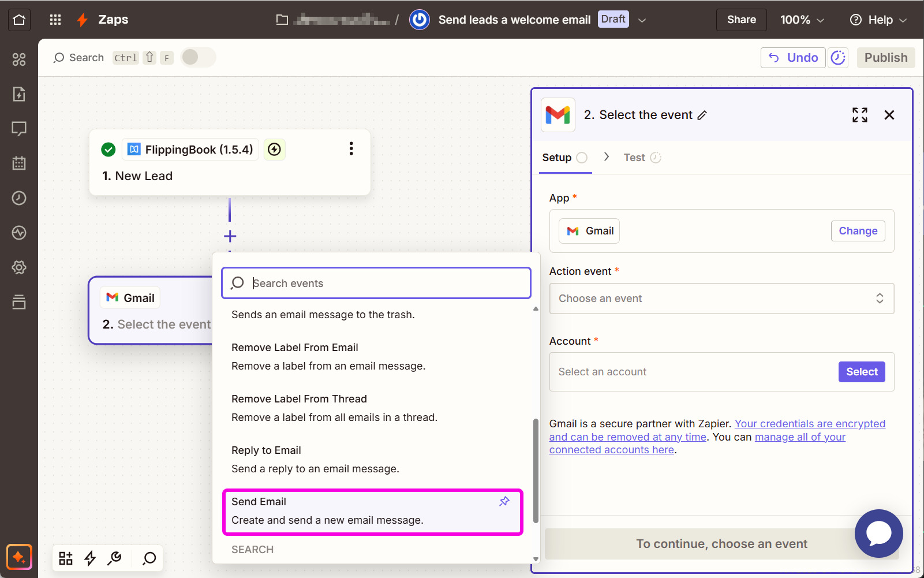Open the zap name dropdown chevron
The width and height of the screenshot is (924, 578).
pyautogui.click(x=642, y=20)
